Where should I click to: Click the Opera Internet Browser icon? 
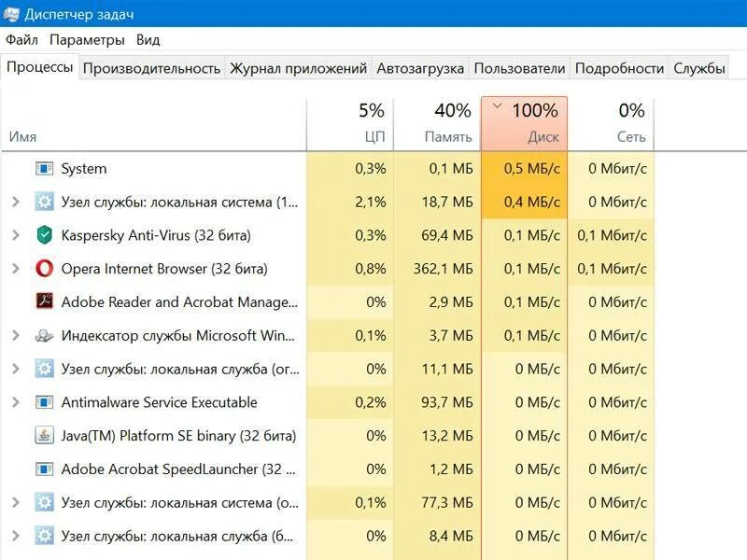pyautogui.click(x=44, y=269)
